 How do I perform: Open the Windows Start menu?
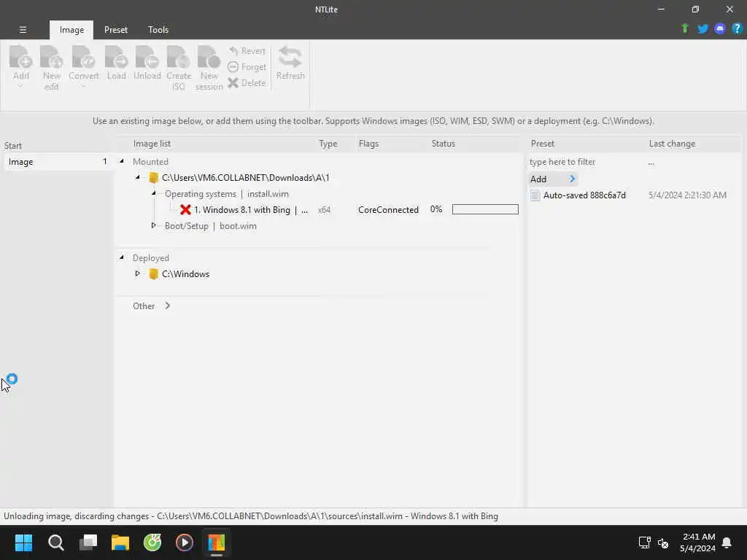point(23,542)
